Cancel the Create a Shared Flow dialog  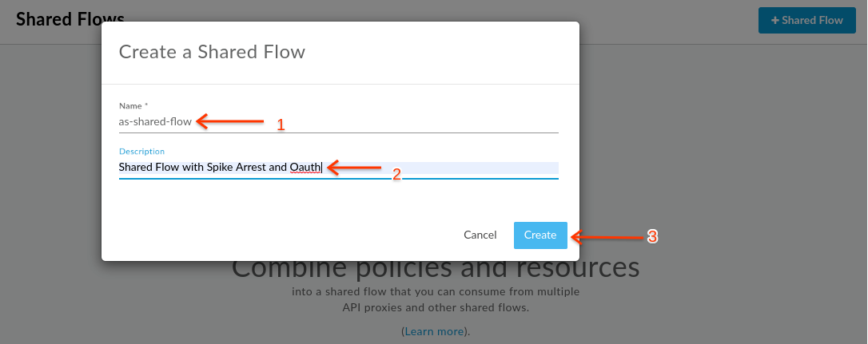point(480,235)
